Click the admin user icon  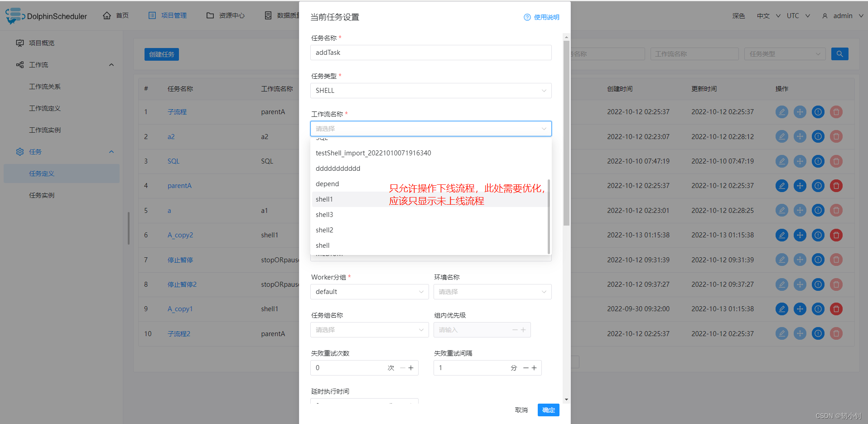[x=825, y=16]
